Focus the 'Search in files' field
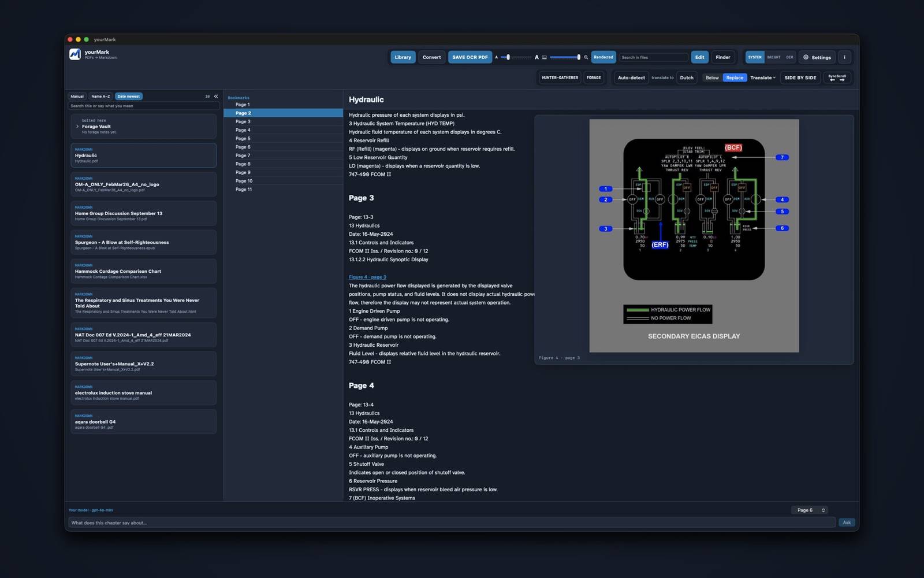This screenshot has height=578, width=924. pos(654,57)
